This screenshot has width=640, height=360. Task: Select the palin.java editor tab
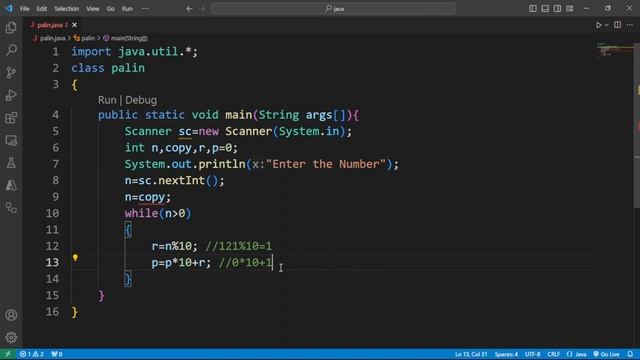coord(50,25)
